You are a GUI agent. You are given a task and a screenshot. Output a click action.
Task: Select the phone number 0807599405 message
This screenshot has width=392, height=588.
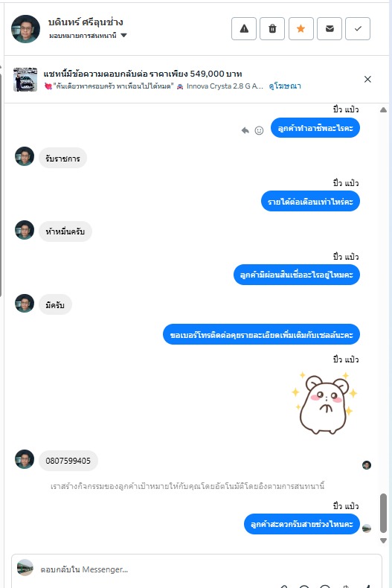coord(68,461)
